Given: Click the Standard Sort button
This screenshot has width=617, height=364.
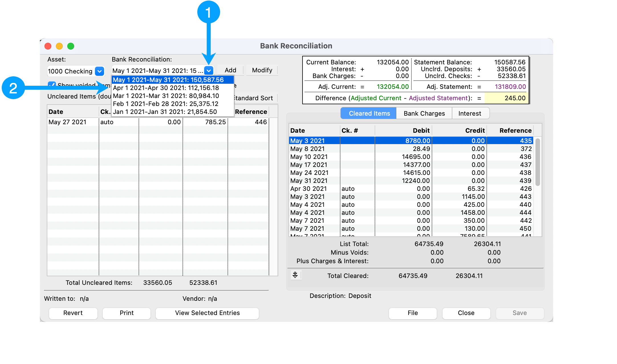Looking at the screenshot, I should [x=254, y=98].
